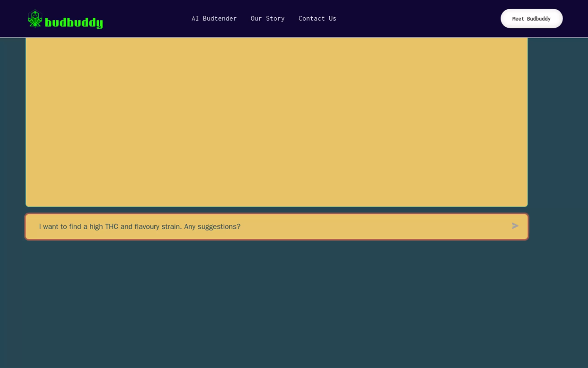Submit the message with the paper-plane icon

click(515, 226)
